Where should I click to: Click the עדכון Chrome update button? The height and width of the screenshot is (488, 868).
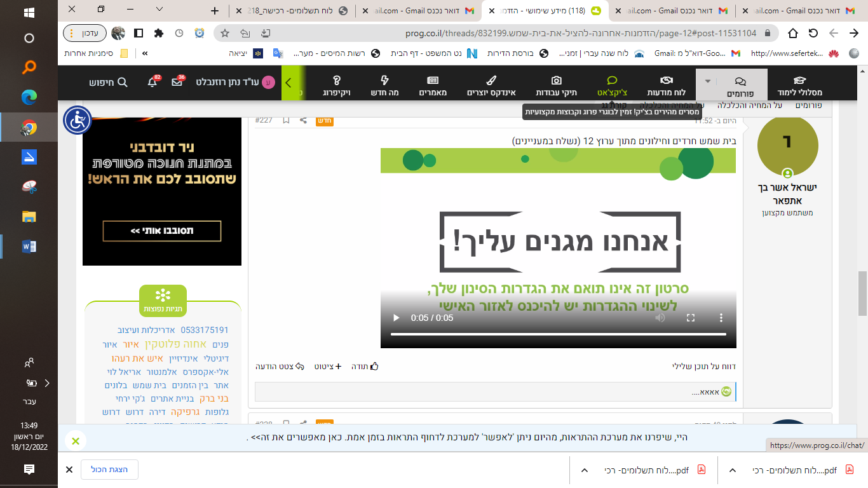point(85,33)
